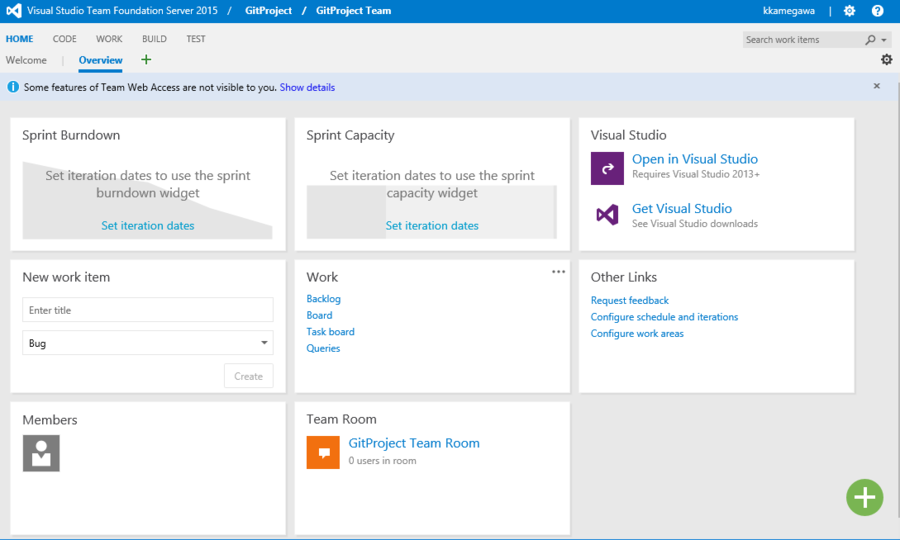900x540 pixels.
Task: Click the '0 users in room' text
Action: point(382,461)
